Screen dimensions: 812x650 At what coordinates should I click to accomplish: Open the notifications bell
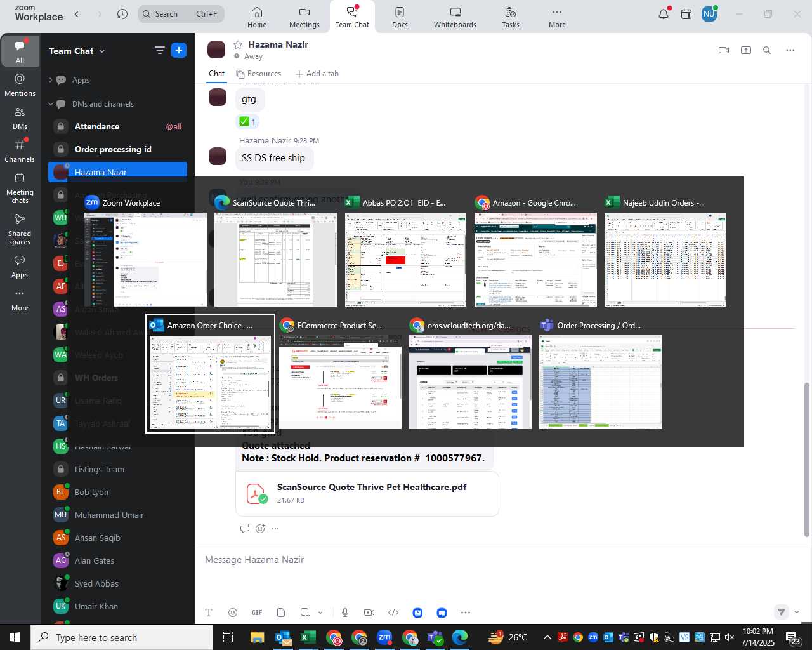tap(664, 13)
